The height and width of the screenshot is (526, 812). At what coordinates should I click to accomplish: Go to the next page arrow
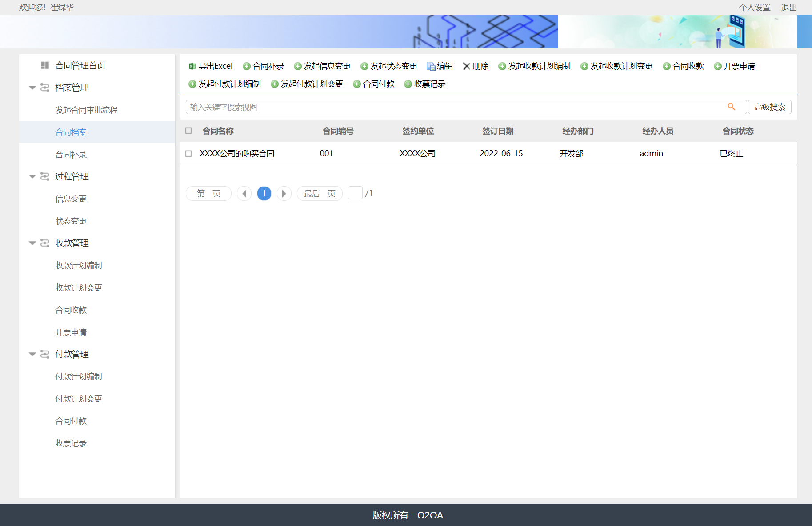[x=284, y=193]
